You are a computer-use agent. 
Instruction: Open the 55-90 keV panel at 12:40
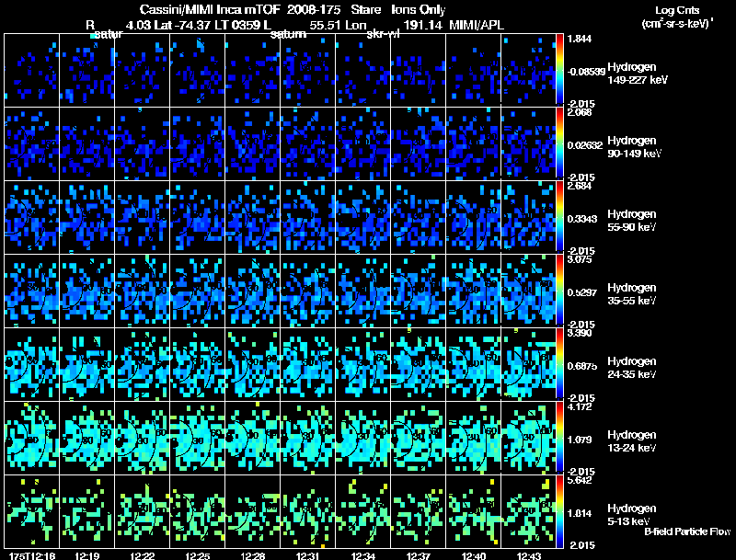point(474,218)
